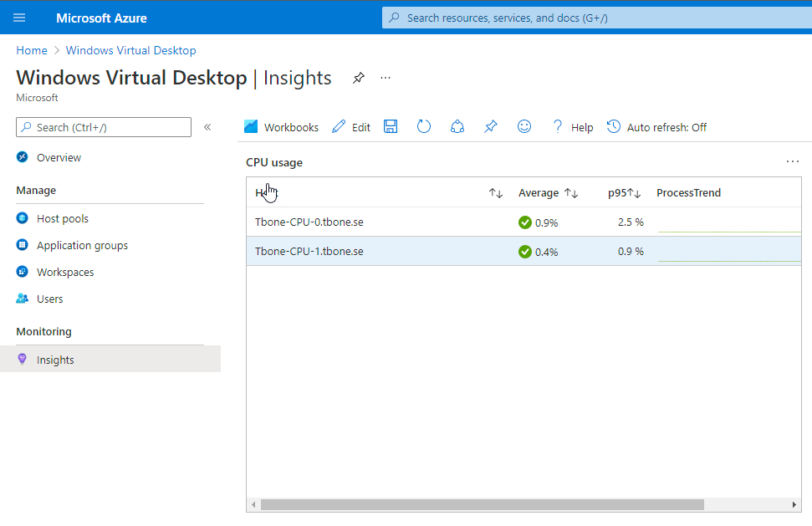Open the Auto refresh setting
Image resolution: width=812 pixels, height=526 pixels.
[656, 127]
